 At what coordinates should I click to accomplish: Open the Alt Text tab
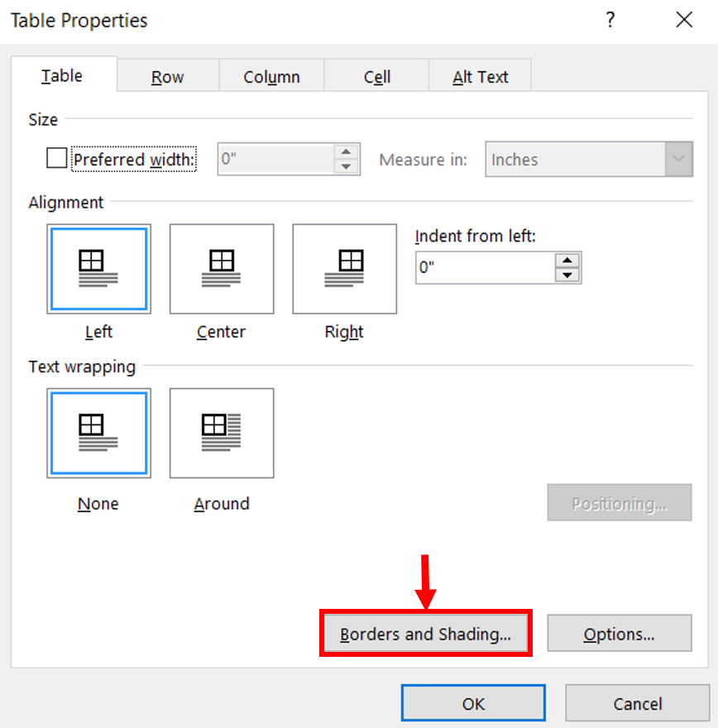pyautogui.click(x=480, y=77)
